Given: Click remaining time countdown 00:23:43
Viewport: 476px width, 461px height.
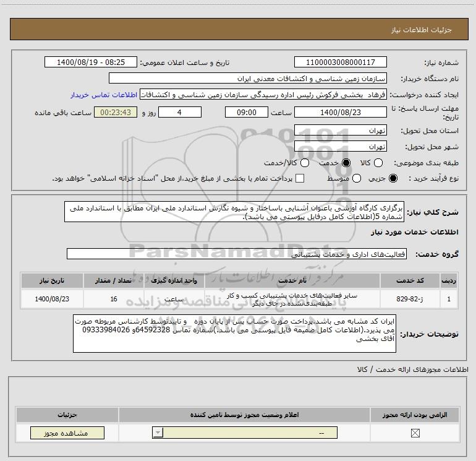Looking at the screenshot, I should [116, 112].
